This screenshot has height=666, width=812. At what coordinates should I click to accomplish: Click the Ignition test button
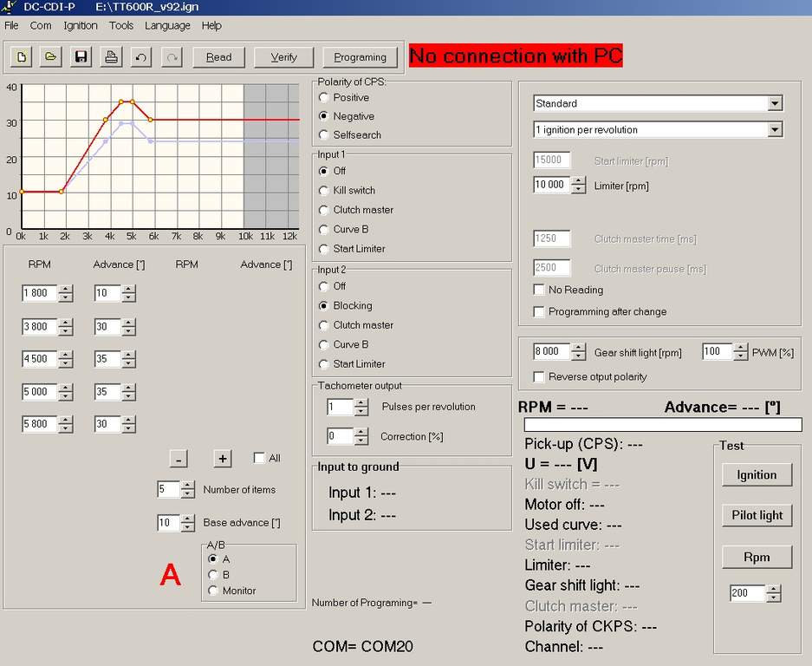(757, 474)
